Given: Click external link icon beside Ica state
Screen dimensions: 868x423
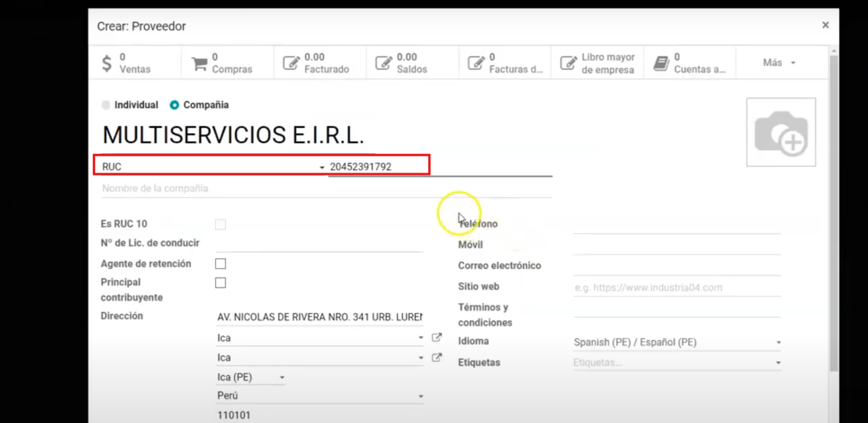Looking at the screenshot, I should (x=436, y=337).
